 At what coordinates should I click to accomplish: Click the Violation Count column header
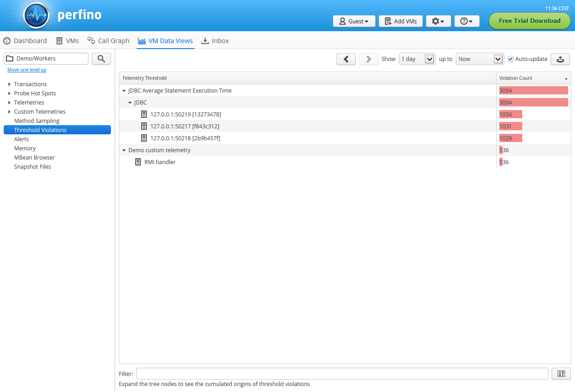tap(533, 78)
